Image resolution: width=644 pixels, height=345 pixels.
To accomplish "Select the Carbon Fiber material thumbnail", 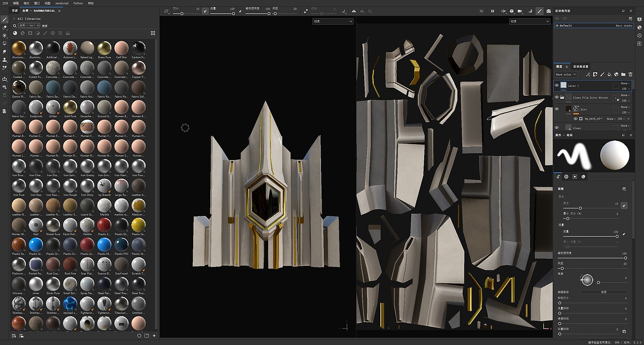I will point(138,48).
